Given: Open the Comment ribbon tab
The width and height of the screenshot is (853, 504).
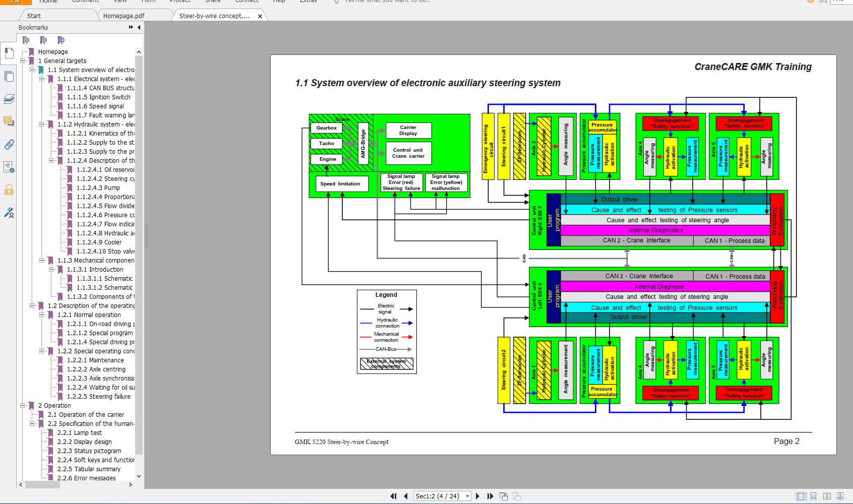Looking at the screenshot, I should pyautogui.click(x=85, y=2).
